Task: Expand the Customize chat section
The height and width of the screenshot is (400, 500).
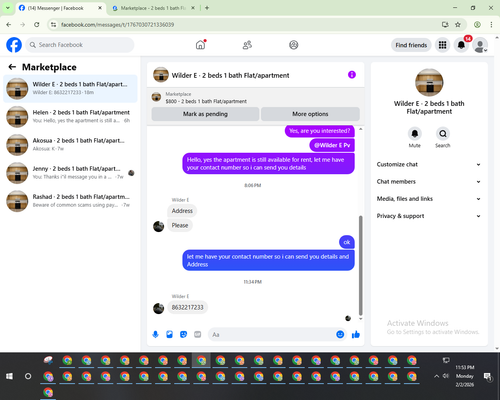Action: coord(429,164)
